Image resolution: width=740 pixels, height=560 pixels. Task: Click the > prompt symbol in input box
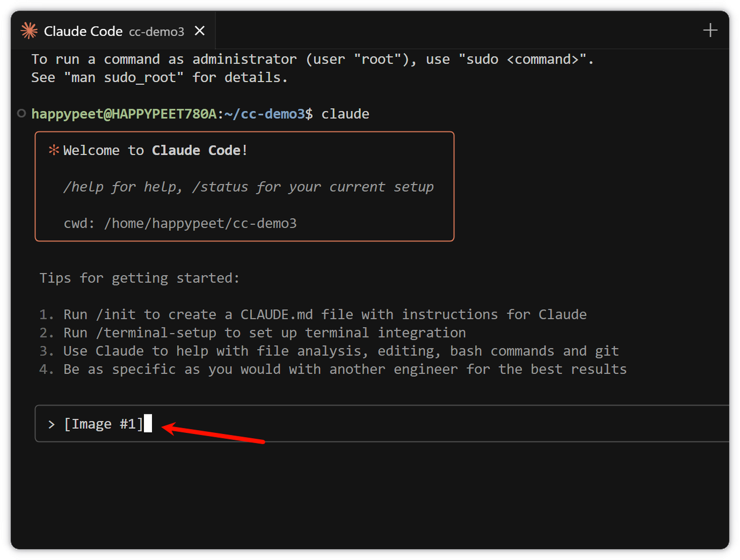[51, 425]
